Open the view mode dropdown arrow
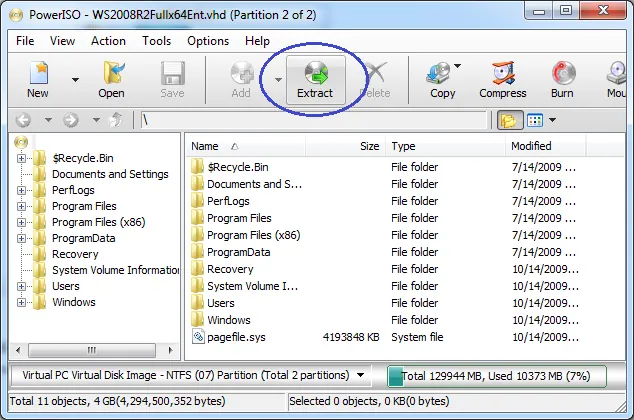The width and height of the screenshot is (634, 420). pyautogui.click(x=552, y=120)
